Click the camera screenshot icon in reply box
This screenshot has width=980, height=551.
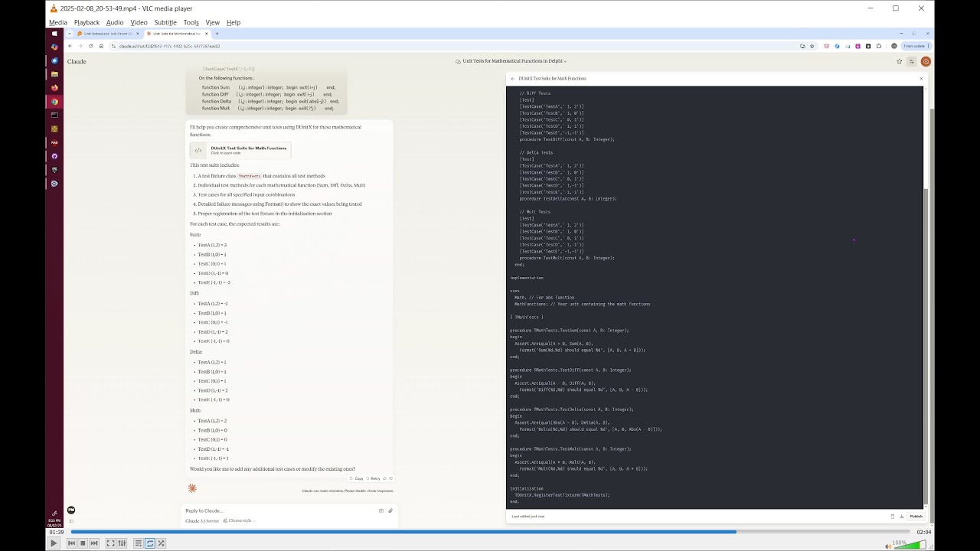point(381,510)
